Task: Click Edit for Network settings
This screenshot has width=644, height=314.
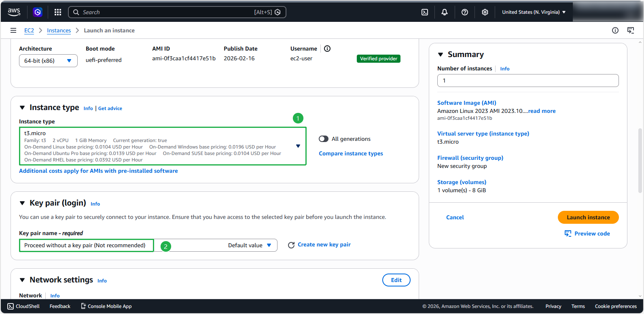Action: pos(396,280)
